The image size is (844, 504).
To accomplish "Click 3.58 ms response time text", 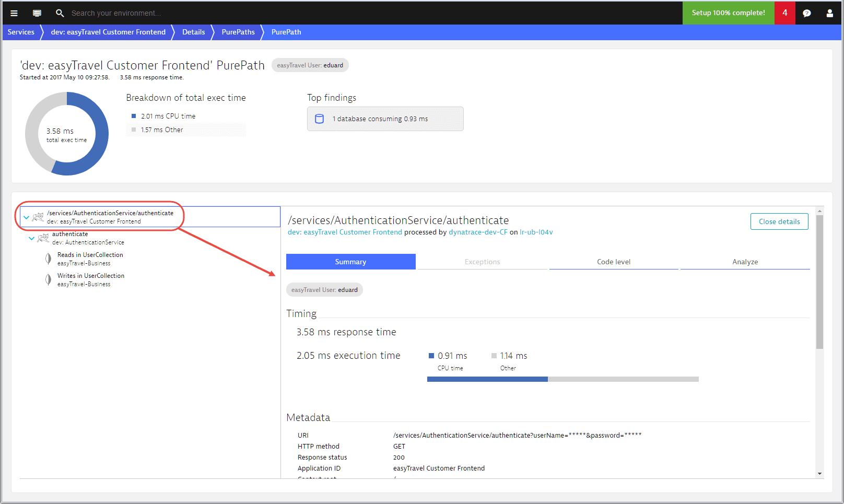I will [x=346, y=332].
